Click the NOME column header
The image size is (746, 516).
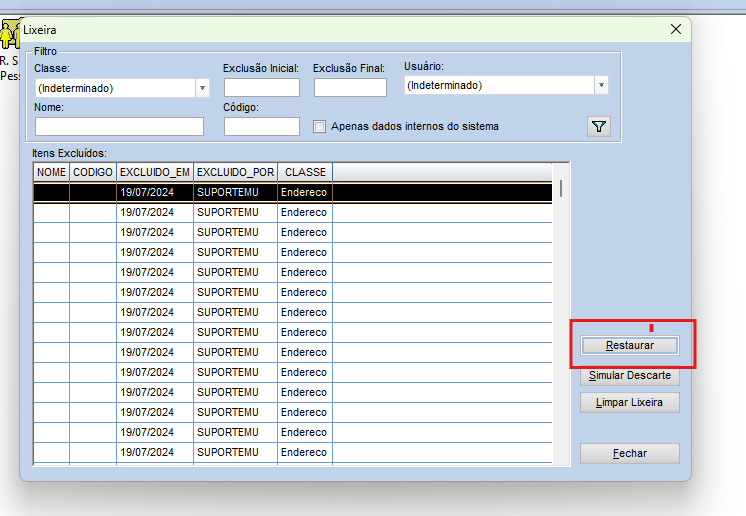tap(51, 172)
